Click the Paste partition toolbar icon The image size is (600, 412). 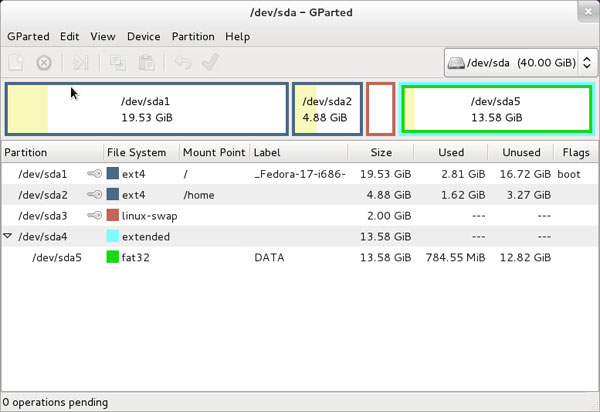point(146,62)
